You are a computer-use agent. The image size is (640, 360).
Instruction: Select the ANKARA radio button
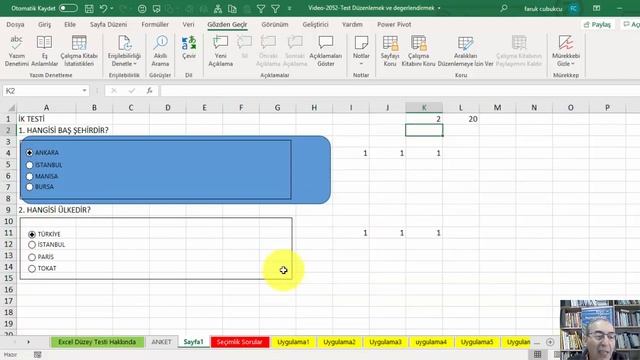pyautogui.click(x=29, y=153)
